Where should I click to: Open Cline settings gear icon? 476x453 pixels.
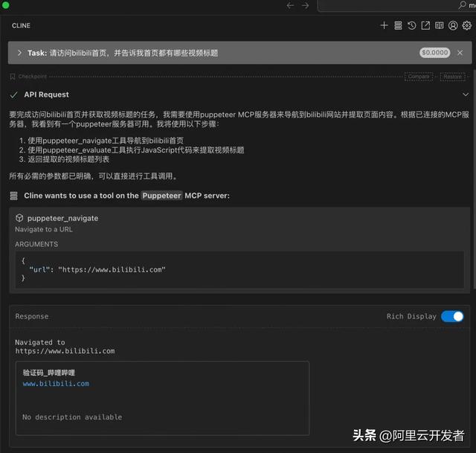(x=467, y=25)
